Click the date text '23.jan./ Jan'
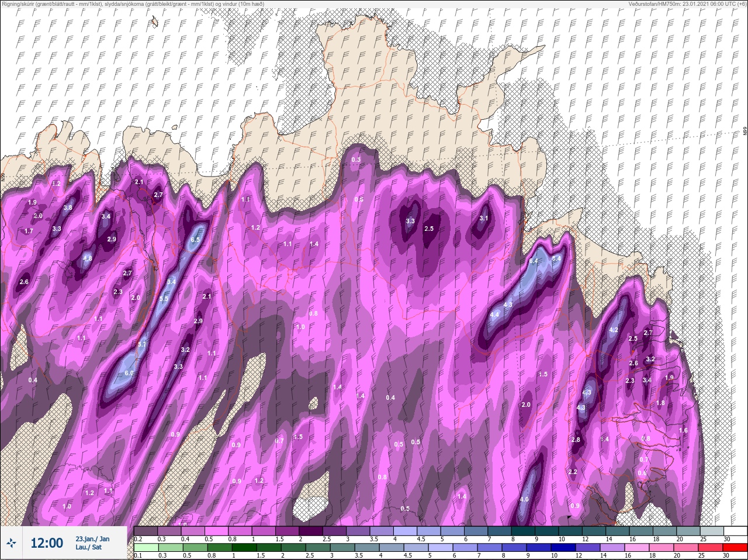 click(92, 538)
